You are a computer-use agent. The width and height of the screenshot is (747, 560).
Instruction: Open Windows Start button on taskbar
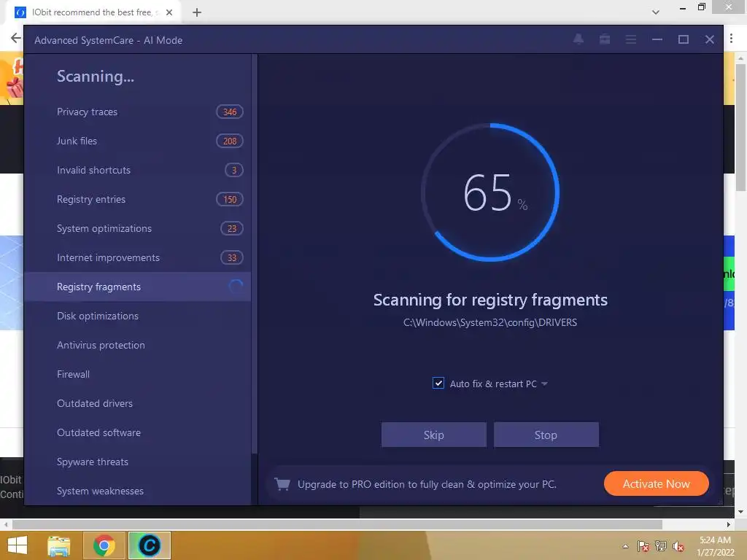pos(18,545)
